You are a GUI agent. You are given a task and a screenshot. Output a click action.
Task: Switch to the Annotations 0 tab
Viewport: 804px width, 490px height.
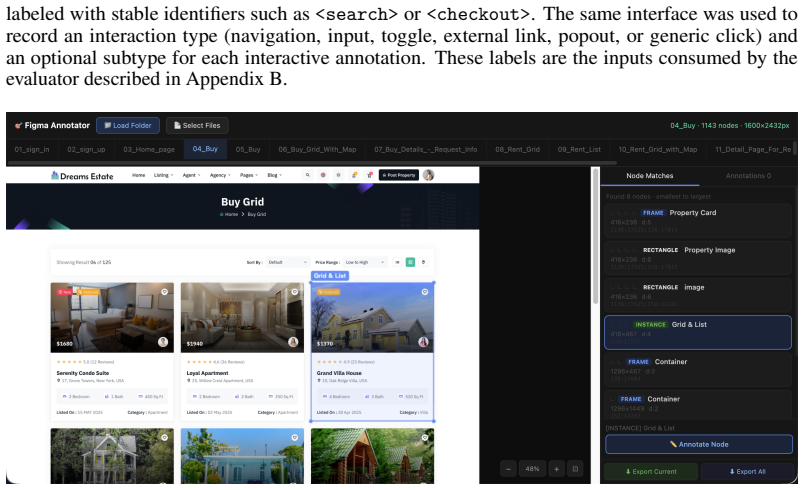click(x=748, y=176)
